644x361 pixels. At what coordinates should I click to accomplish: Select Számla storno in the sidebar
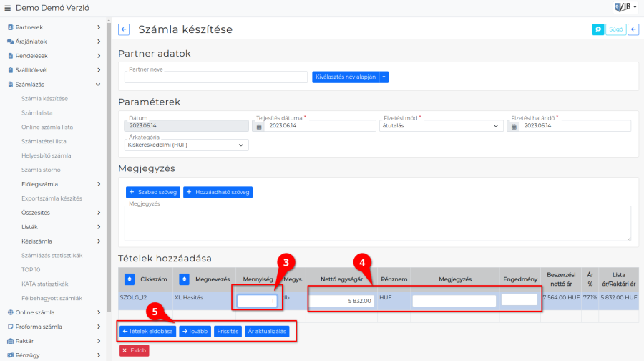[x=41, y=170]
